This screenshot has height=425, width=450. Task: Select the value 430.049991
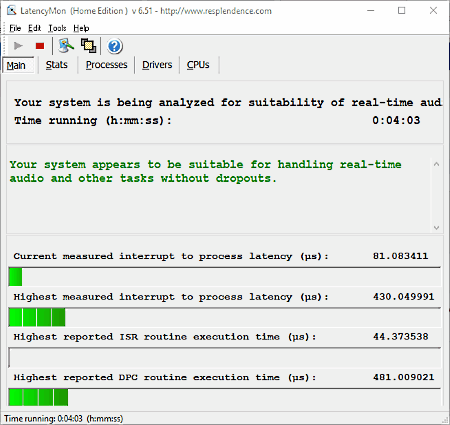point(403,296)
